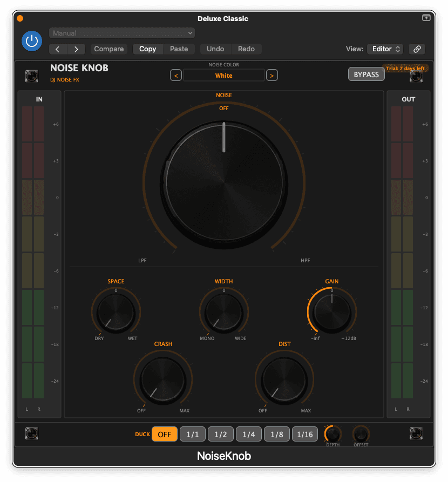
Task: Select previous noise color with left chevron
Action: click(x=176, y=76)
